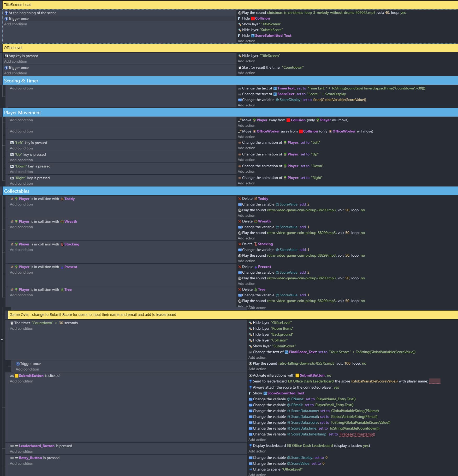Viewport: 458px width, 476px height.
Task: Click the timer icon in the Countdown condition
Action: point(12,323)
